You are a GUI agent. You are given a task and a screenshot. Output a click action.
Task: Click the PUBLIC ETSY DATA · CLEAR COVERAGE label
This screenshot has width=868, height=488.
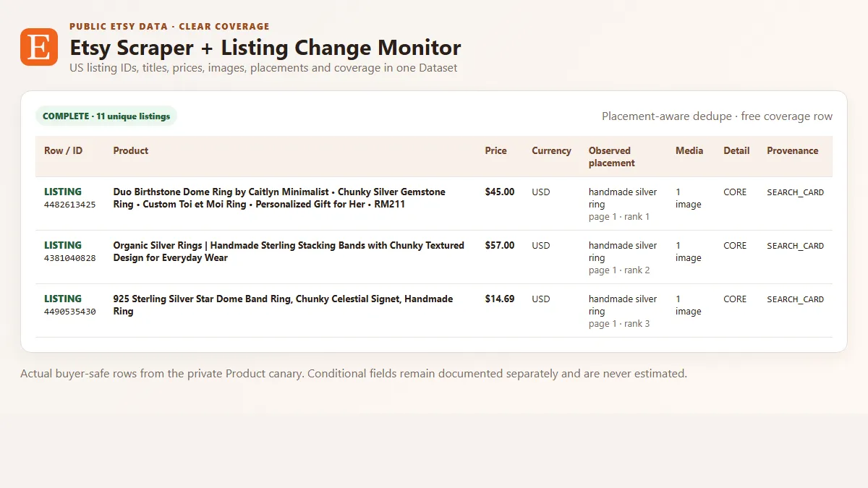pyautogui.click(x=169, y=27)
